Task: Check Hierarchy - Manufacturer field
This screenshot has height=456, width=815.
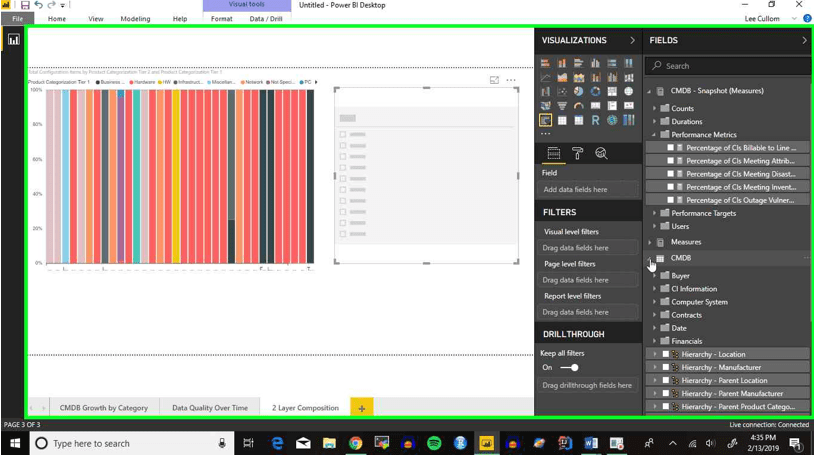Action: click(665, 367)
